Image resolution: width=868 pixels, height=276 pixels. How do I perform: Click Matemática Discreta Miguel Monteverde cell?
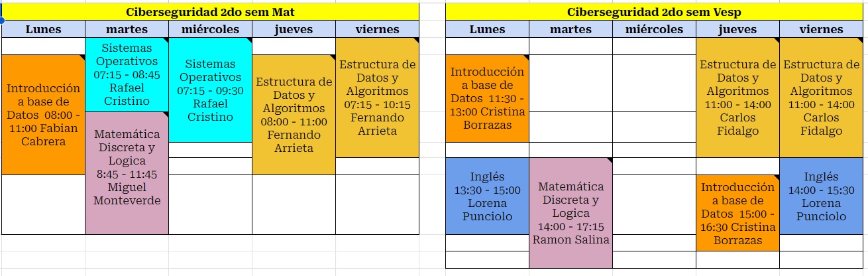click(127, 172)
